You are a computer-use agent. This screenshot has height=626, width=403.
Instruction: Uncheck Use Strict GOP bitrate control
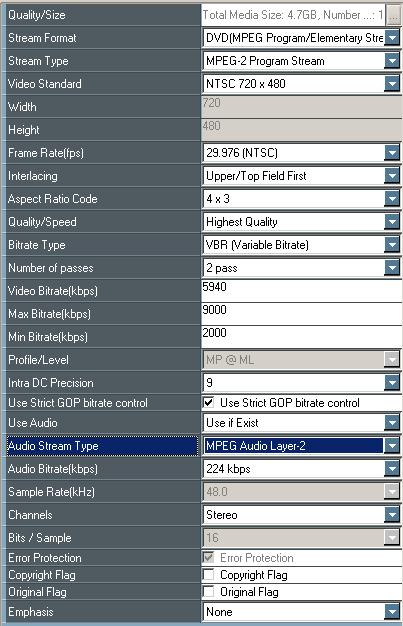pyautogui.click(x=208, y=402)
